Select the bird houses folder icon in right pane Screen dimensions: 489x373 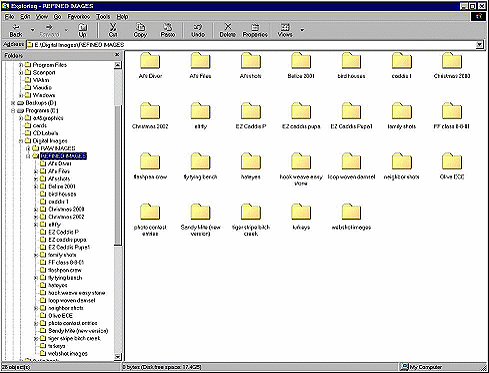click(x=351, y=61)
